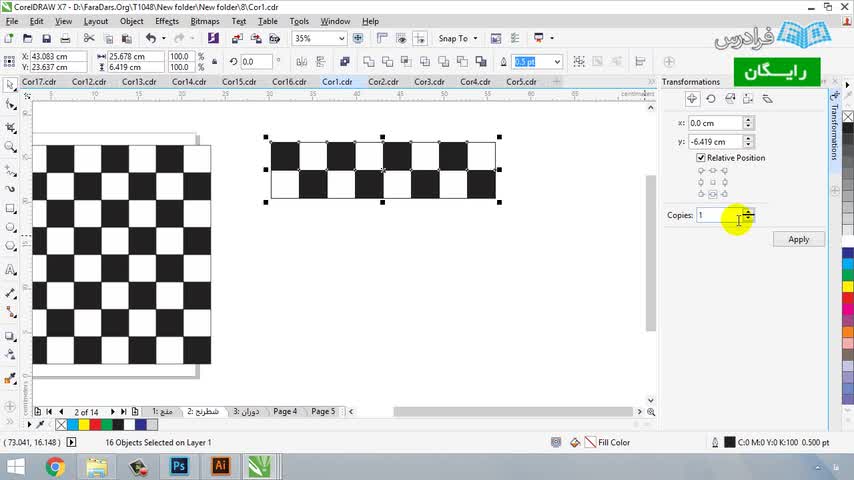Switch to the Cor14.cdr document tab
854x480 pixels.
[x=189, y=82]
